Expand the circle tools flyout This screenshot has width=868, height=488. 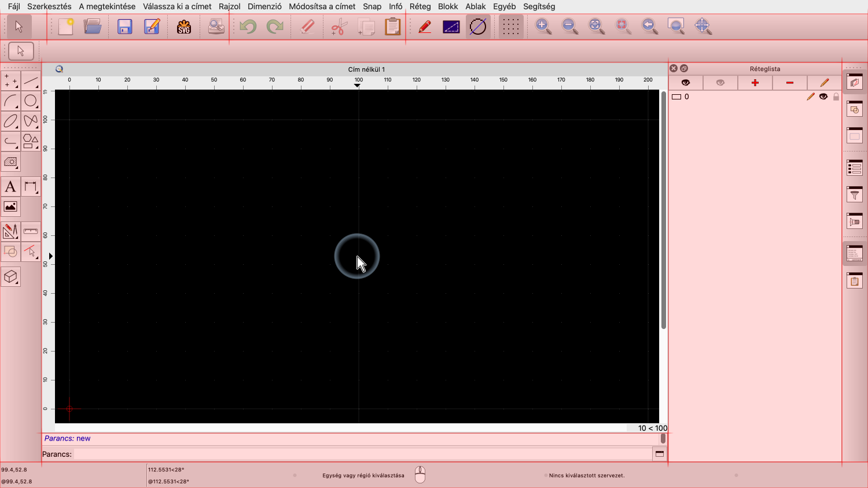31,101
